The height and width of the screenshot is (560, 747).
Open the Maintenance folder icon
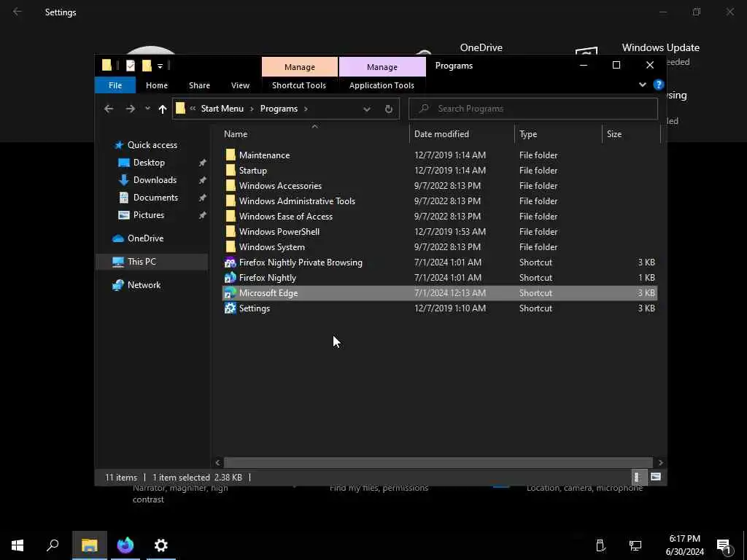pos(231,155)
